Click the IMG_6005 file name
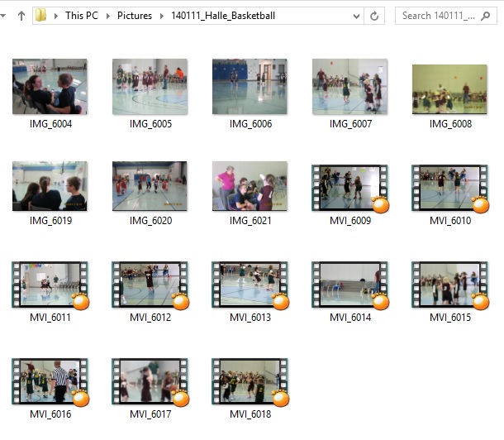Image resolution: width=504 pixels, height=440 pixels. pyautogui.click(x=150, y=124)
